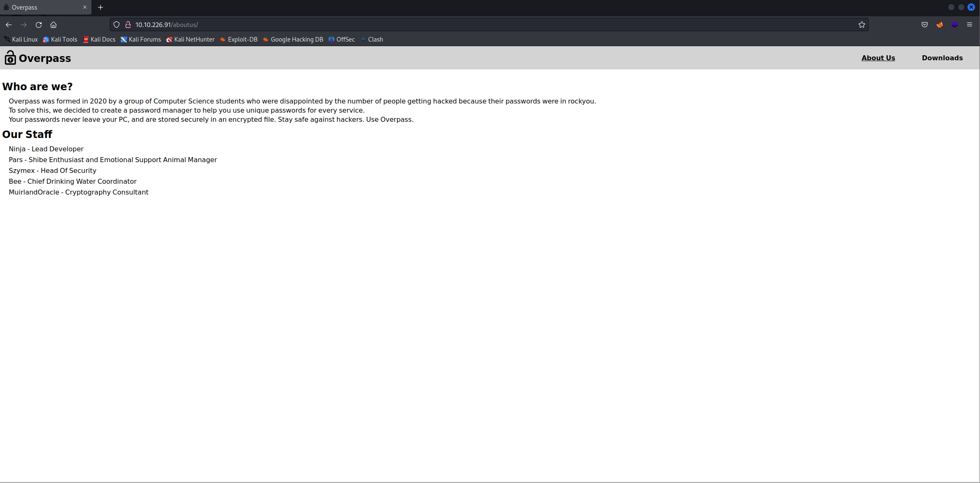980x483 pixels.
Task: Go to the browser home page
Action: 54,25
